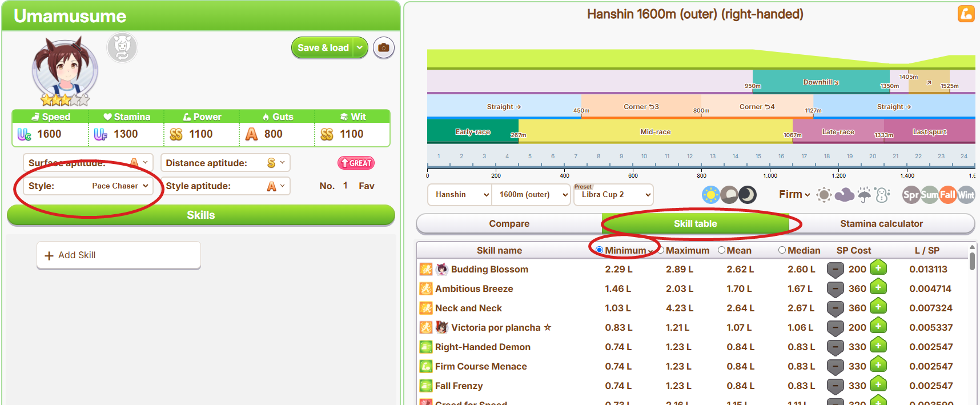980x405 pixels.
Task: Edit the Stamina stat value 1300
Action: coord(126,134)
